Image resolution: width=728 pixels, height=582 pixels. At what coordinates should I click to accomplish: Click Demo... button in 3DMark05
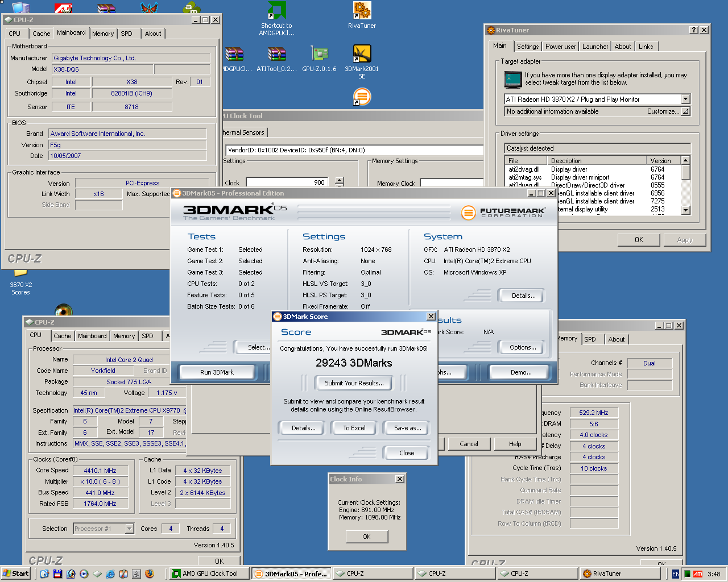[521, 372]
